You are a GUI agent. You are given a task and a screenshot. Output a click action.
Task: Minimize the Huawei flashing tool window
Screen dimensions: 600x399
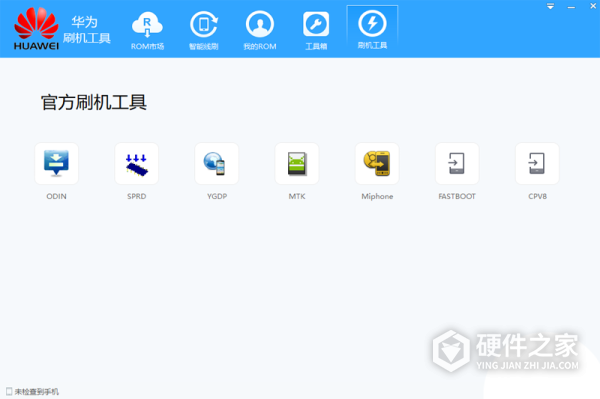(571, 7)
